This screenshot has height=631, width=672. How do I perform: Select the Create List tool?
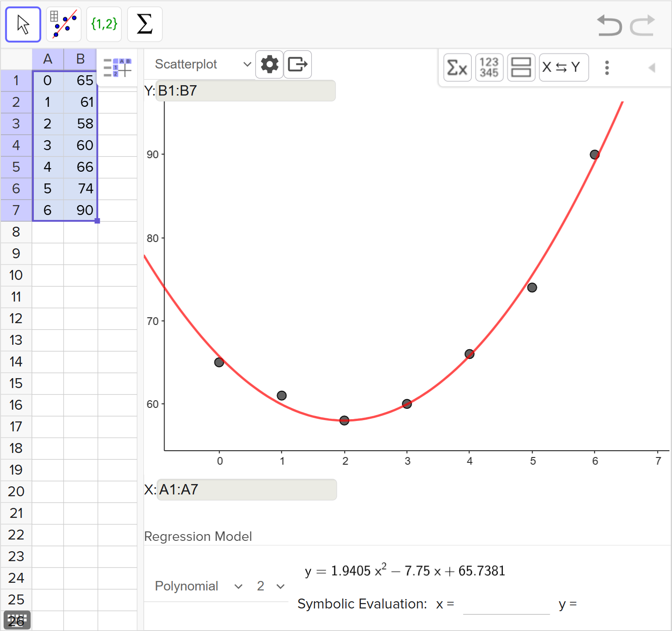click(104, 24)
